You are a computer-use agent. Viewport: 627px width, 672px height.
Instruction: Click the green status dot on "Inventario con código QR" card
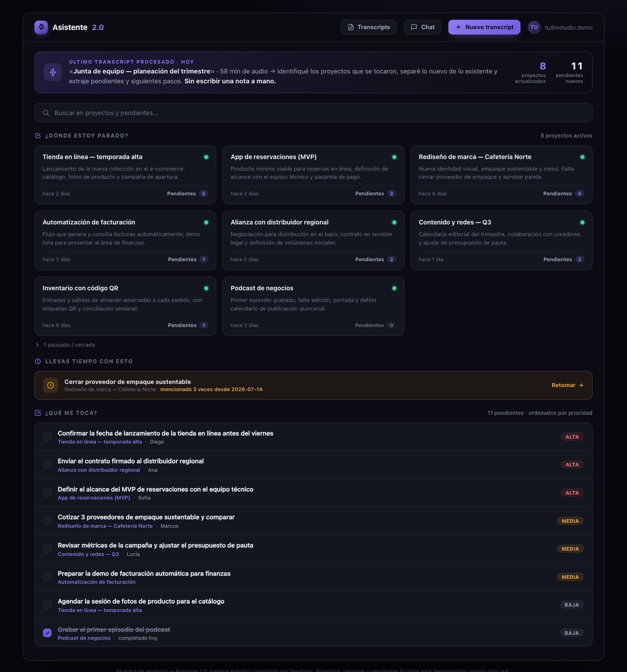pos(206,289)
